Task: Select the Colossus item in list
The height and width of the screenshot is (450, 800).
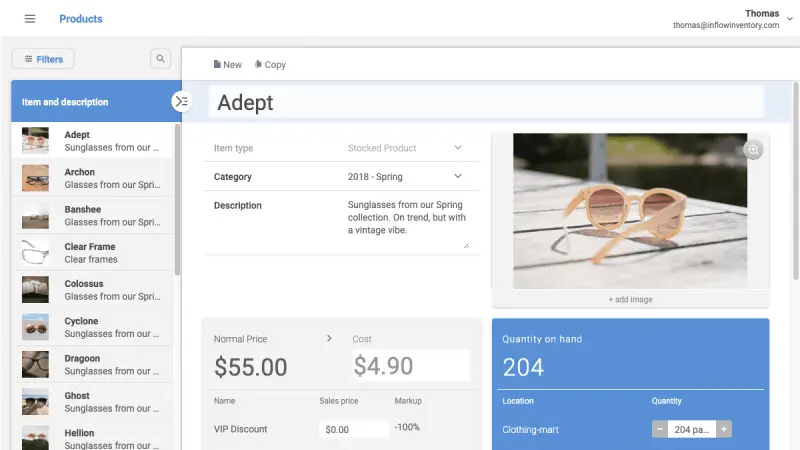Action: (92, 289)
